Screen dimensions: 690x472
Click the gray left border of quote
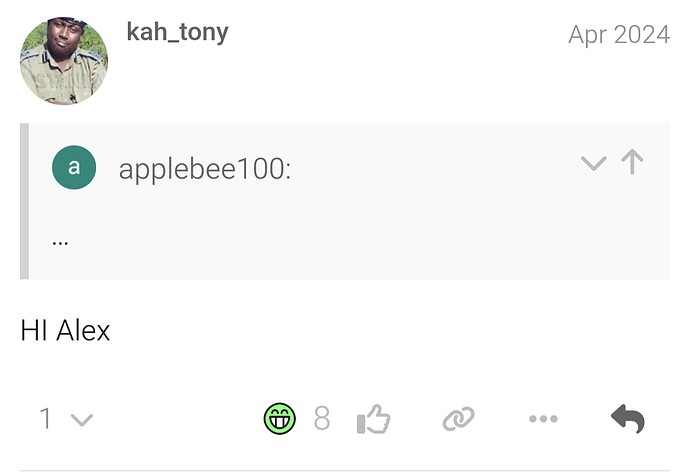(x=24, y=201)
